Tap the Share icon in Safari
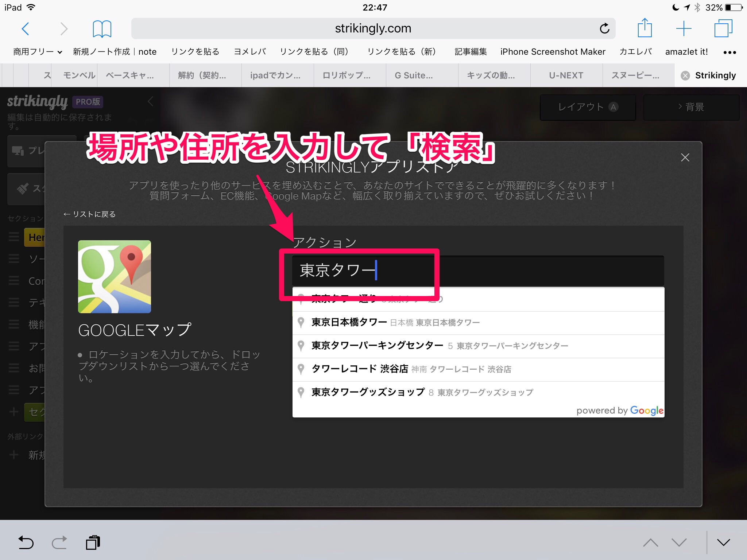 tap(645, 28)
